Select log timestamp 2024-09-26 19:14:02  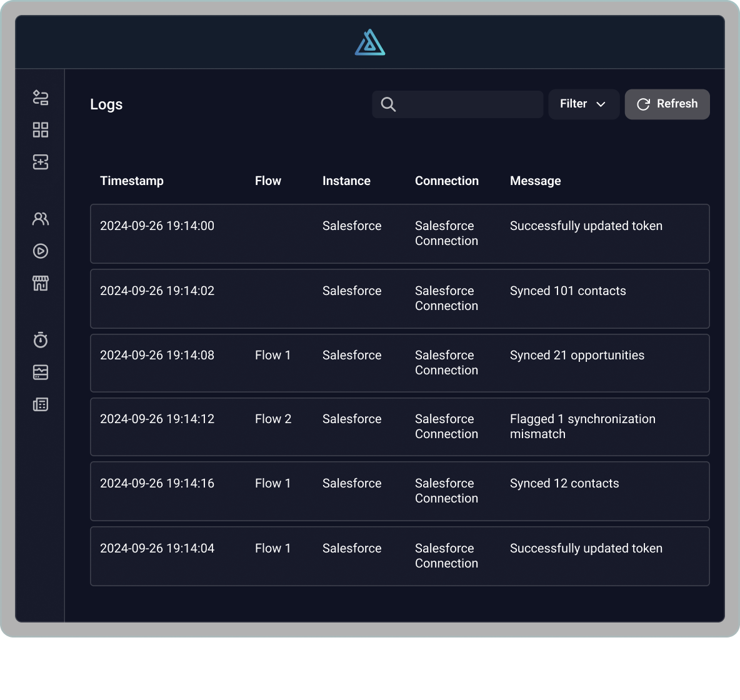[157, 291]
